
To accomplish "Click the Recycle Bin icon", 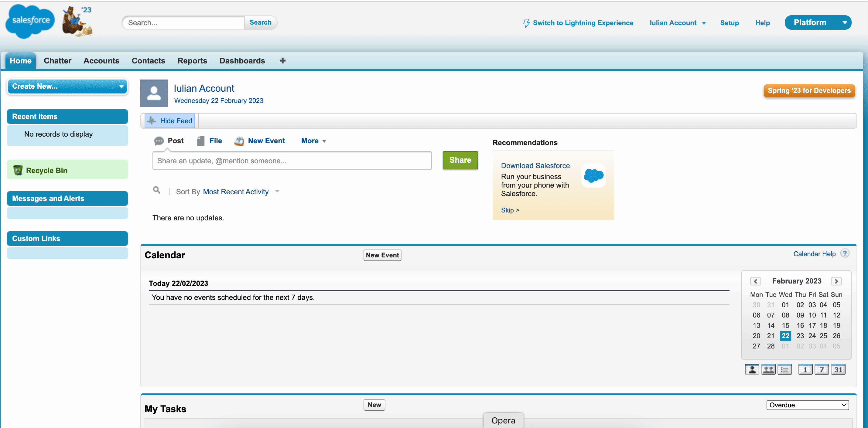I will point(18,170).
